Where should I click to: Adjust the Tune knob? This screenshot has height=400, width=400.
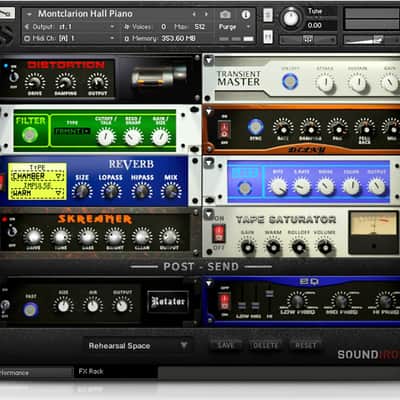tap(291, 18)
